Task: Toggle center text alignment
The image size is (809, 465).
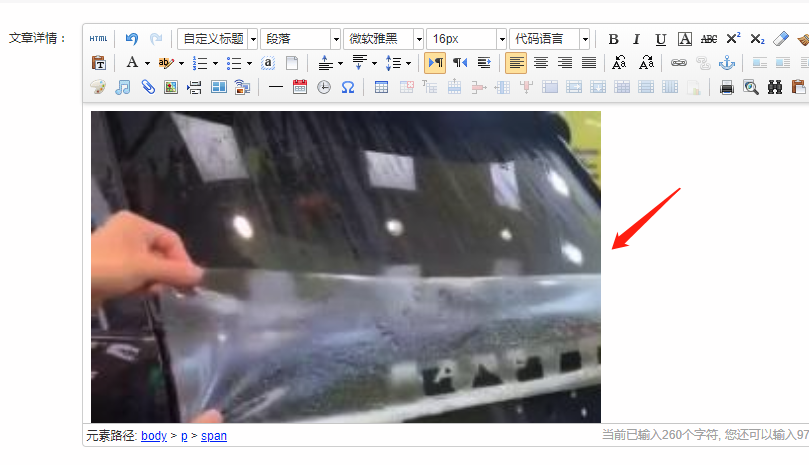Action: tap(541, 63)
